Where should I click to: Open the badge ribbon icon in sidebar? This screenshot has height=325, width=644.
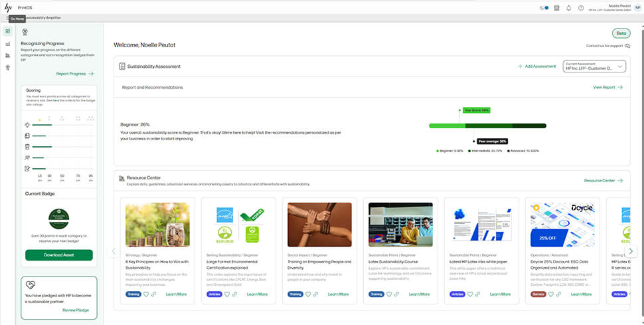click(x=8, y=68)
